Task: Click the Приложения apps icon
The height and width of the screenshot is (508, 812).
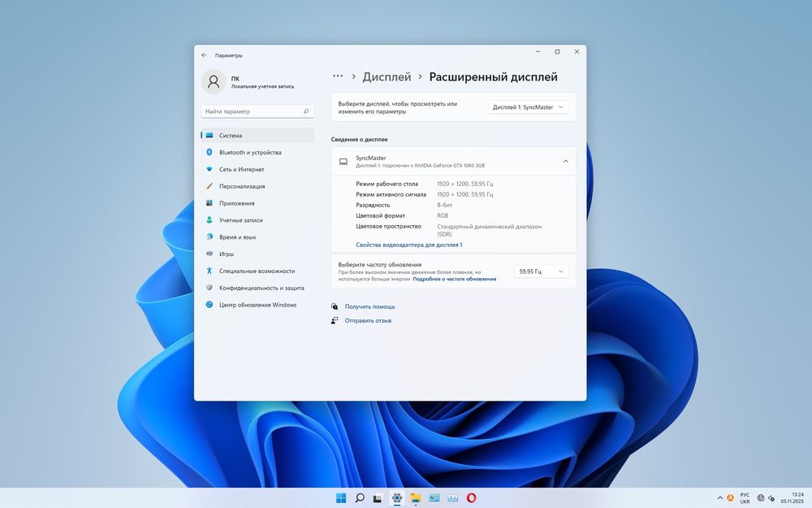Action: click(x=209, y=203)
